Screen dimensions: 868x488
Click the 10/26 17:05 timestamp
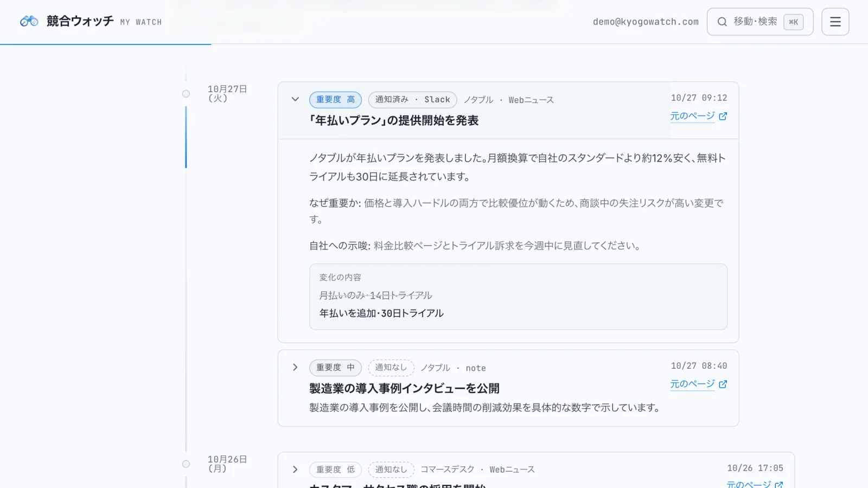click(x=755, y=468)
